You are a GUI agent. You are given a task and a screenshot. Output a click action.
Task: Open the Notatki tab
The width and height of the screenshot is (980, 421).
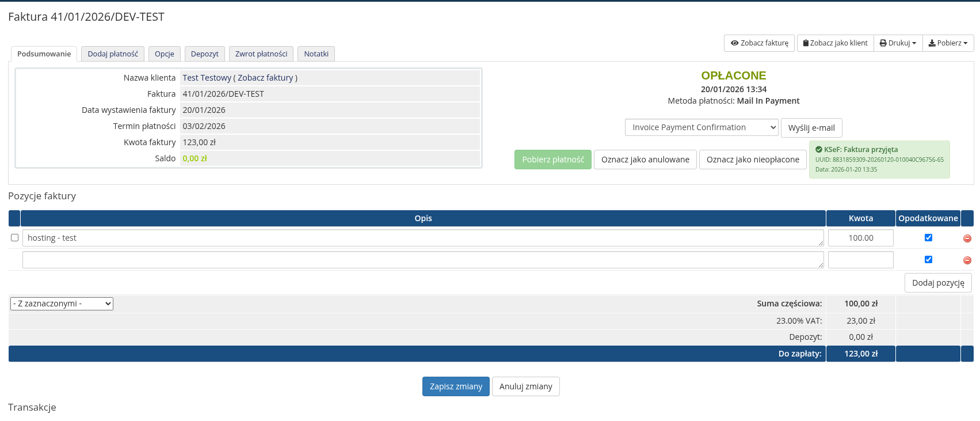[316, 54]
